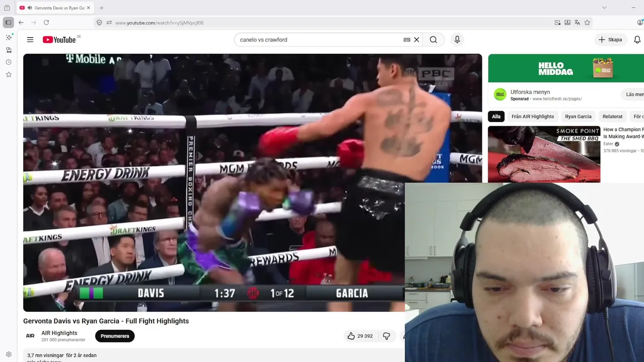Open the YouTube hamburger guide menu

(30, 40)
